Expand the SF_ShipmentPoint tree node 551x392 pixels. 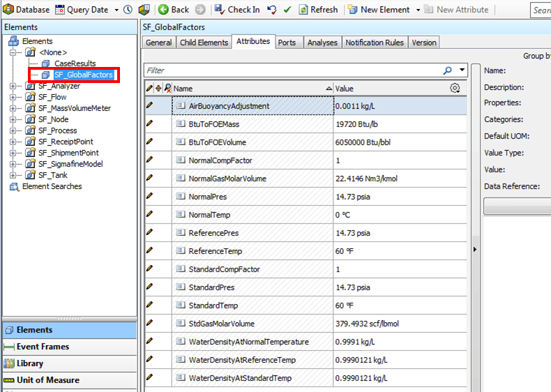coord(13,153)
